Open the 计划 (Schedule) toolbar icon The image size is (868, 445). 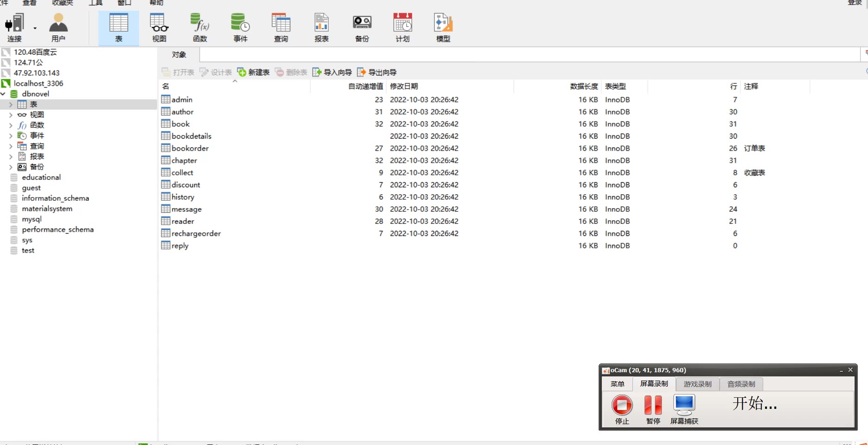pos(402,28)
